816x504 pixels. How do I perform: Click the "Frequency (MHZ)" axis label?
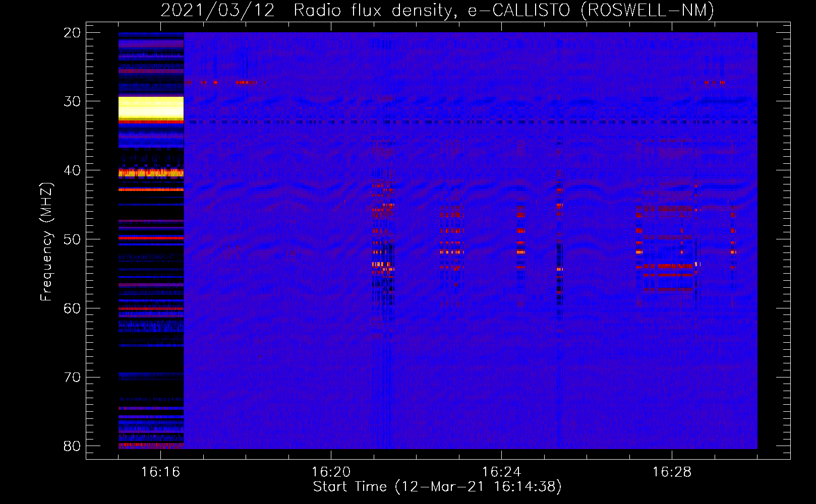click(x=46, y=242)
